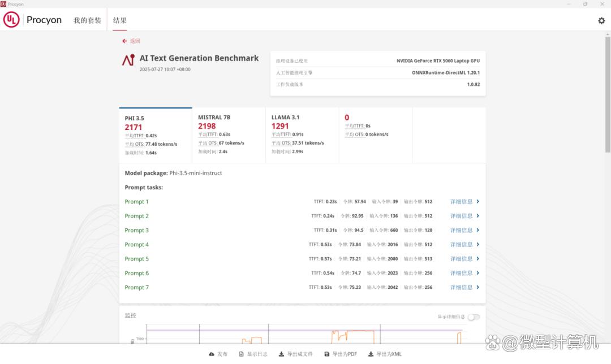Viewport: 611px width, 364px height.
Task: Open settings via the gear icon
Action: click(601, 20)
